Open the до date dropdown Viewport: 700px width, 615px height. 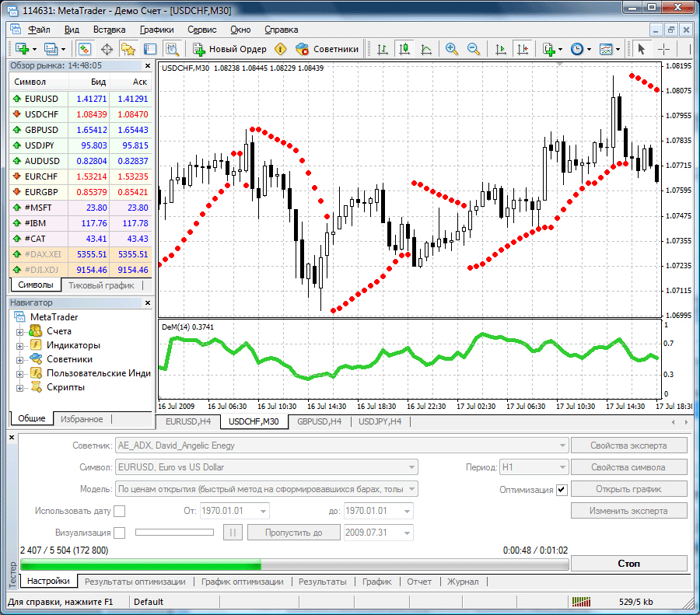pyautogui.click(x=407, y=511)
